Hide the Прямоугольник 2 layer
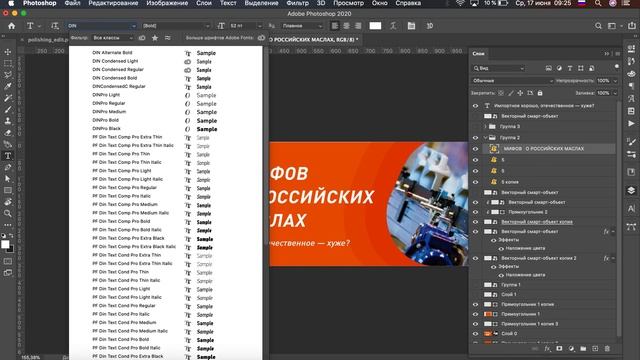 pos(475,212)
